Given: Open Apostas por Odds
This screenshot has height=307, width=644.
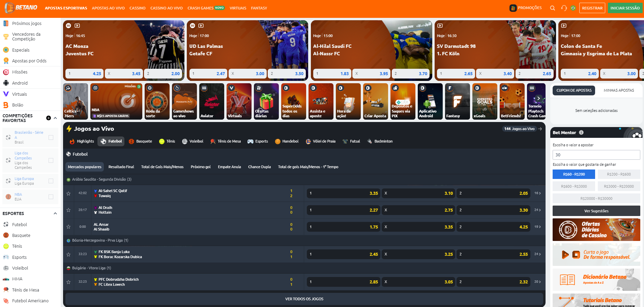Looking at the screenshot, I should pos(29,61).
